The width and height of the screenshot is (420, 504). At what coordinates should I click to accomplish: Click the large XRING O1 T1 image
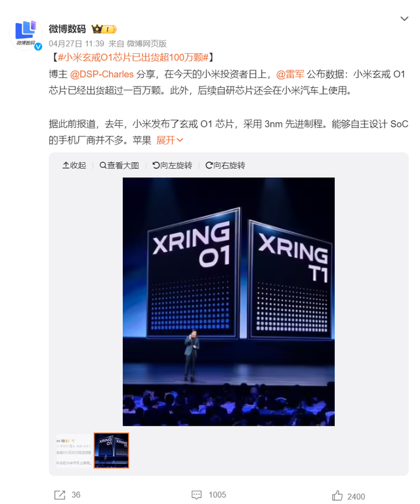click(228, 301)
